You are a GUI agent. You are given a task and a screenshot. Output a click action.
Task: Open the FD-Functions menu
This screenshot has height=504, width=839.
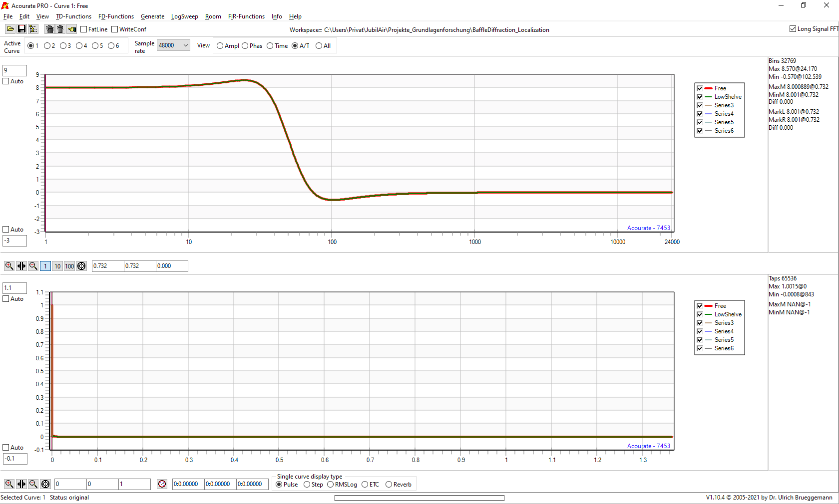[116, 16]
